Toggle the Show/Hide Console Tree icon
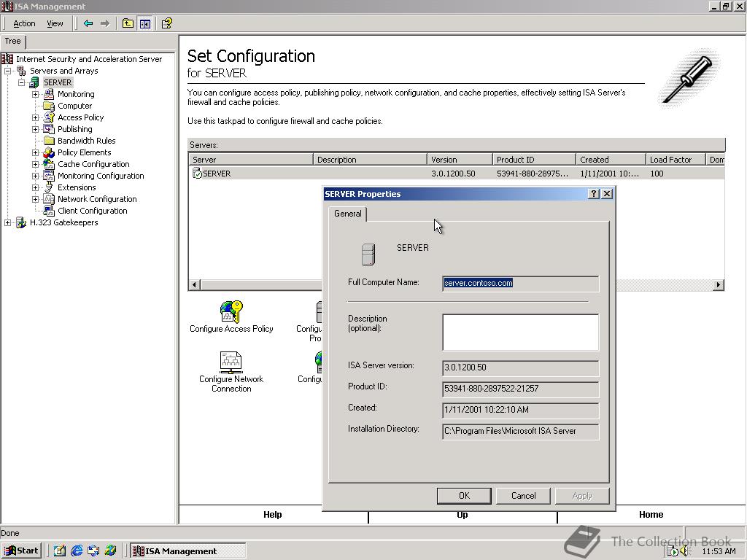Image resolution: width=747 pixels, height=560 pixels. [x=145, y=23]
